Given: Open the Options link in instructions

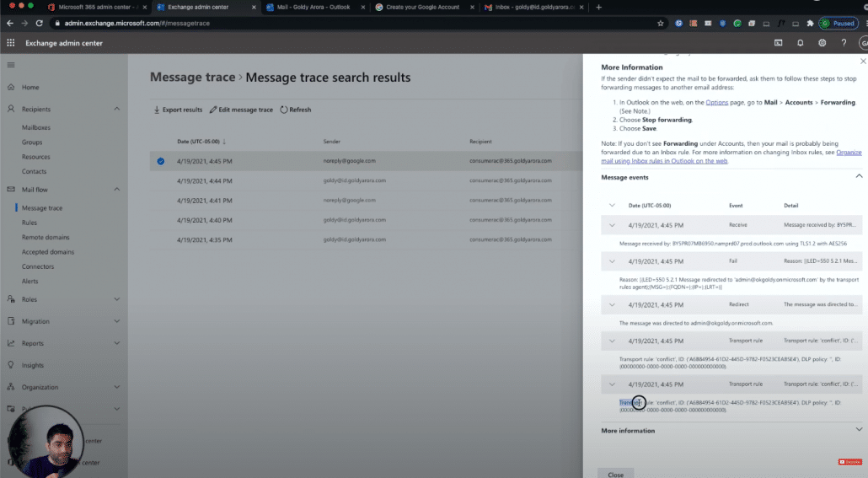Looking at the screenshot, I should (717, 103).
